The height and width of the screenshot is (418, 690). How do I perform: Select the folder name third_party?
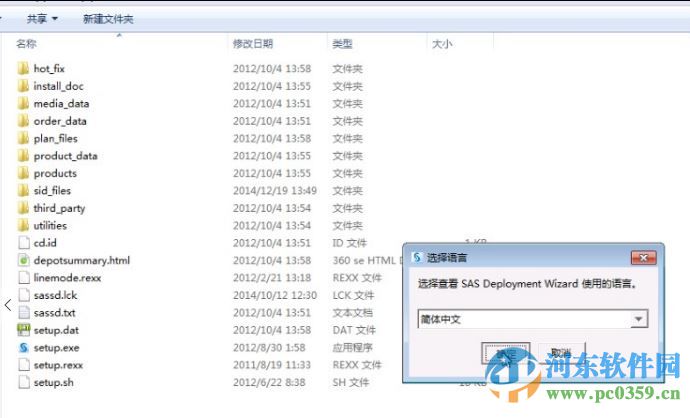coord(59,208)
